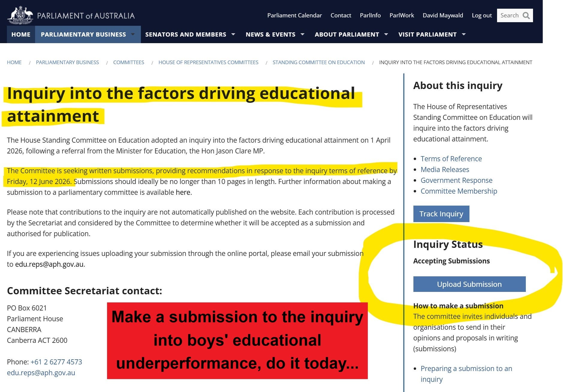Click the Log out link
Screen dimensions: 563x392
click(482, 15)
